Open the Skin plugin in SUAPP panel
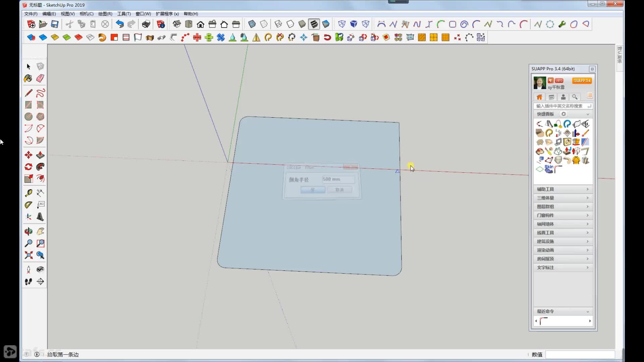Screen dimensions: 644x362 click(549, 169)
